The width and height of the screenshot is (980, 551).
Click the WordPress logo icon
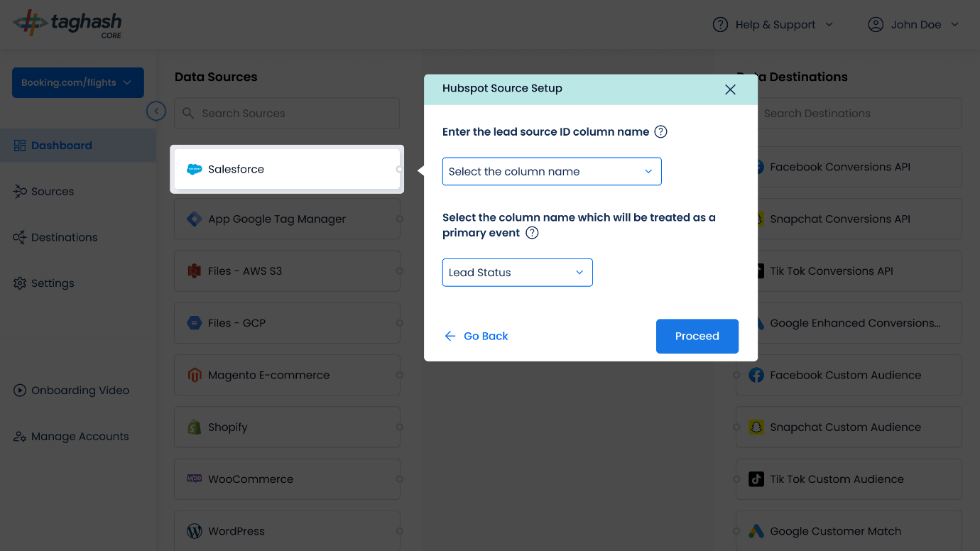195,531
